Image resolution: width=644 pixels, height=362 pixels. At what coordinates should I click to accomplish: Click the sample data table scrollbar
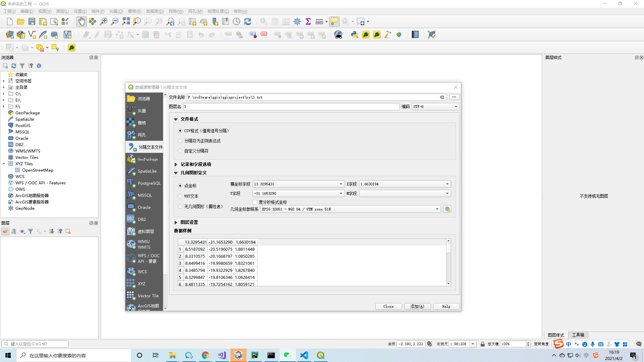tap(448, 262)
